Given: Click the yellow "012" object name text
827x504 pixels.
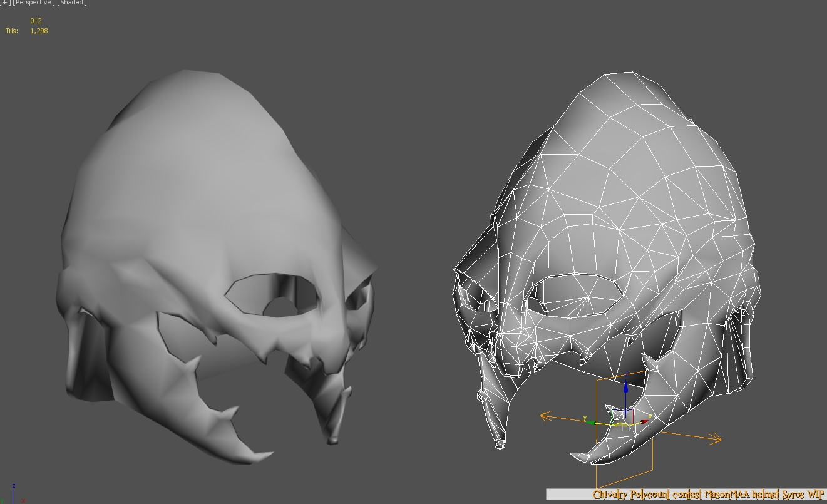Looking at the screenshot, I should (36, 21).
